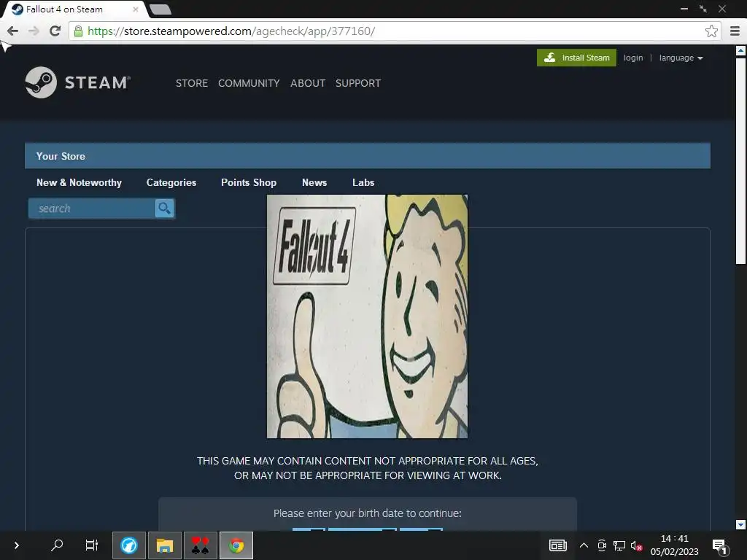Click the network tray icon
Viewport: 747px width, 560px height.
pos(619,545)
